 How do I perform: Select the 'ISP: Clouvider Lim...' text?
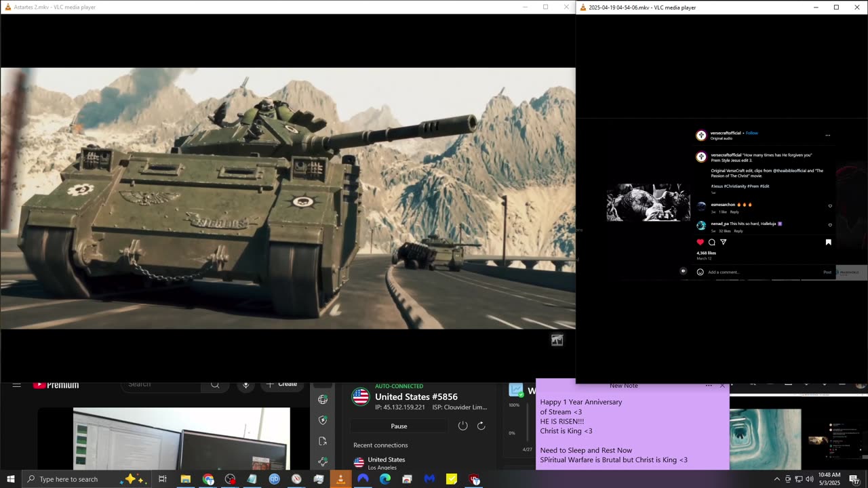[459, 407]
